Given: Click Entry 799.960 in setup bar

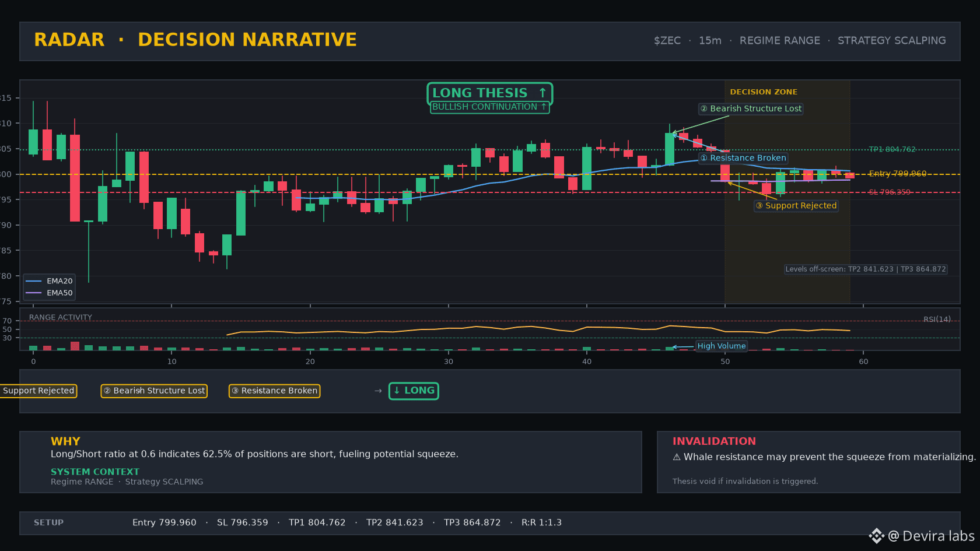Looking at the screenshot, I should tap(164, 523).
